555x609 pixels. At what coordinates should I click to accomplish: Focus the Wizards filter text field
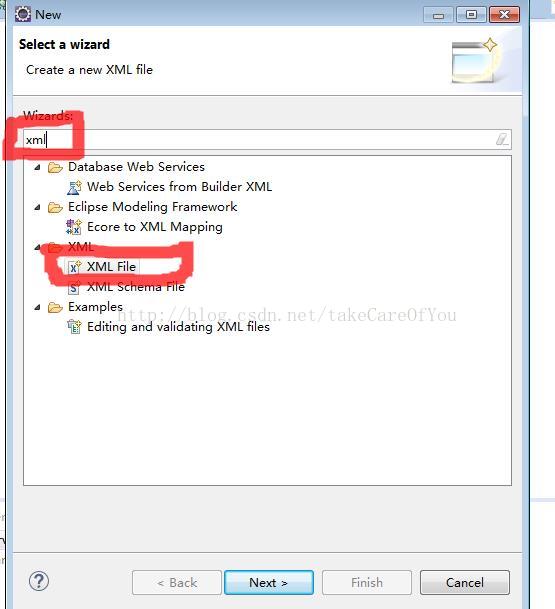tap(267, 139)
